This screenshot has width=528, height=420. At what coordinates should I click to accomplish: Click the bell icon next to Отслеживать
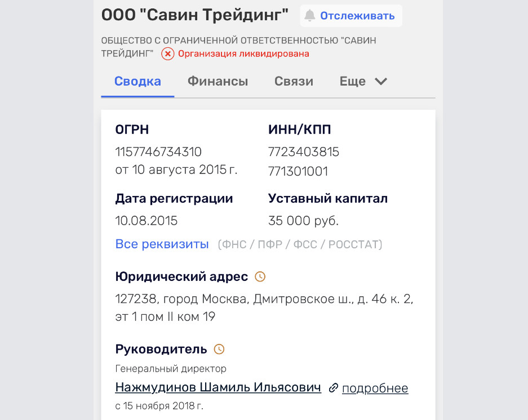[x=310, y=15]
